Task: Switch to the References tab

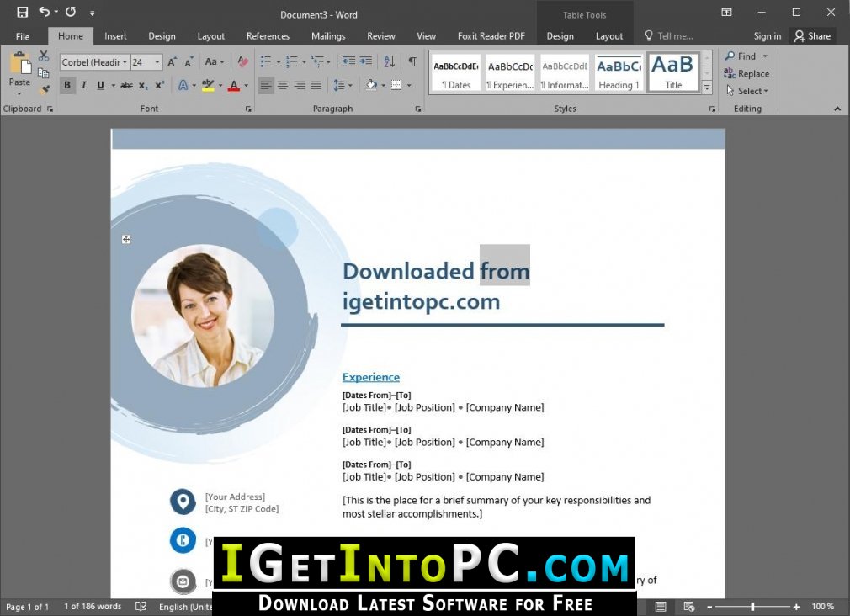Action: (x=268, y=36)
